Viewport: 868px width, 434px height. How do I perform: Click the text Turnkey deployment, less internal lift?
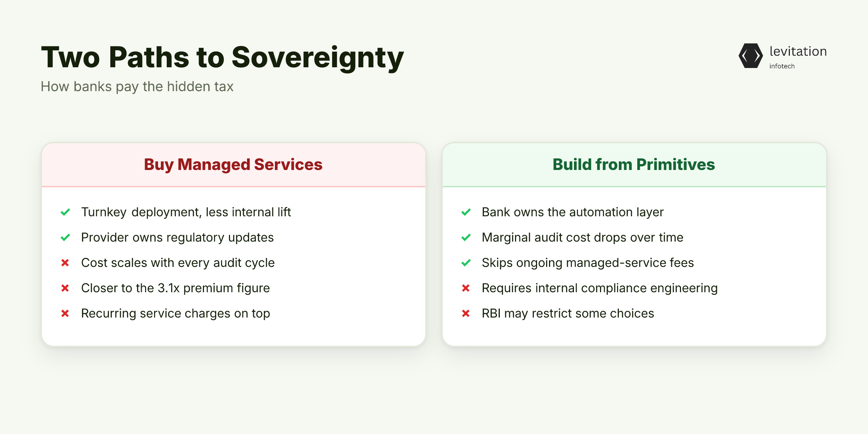pyautogui.click(x=186, y=212)
